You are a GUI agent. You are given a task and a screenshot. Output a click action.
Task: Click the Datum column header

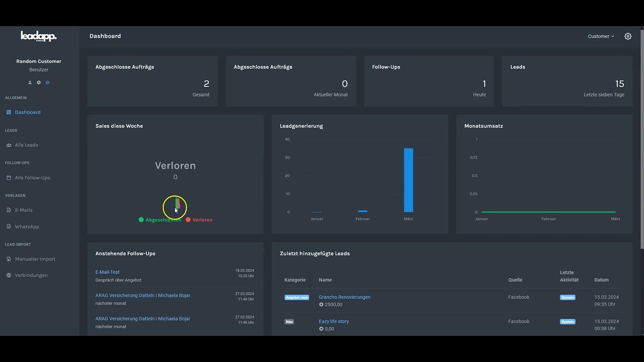tap(601, 280)
